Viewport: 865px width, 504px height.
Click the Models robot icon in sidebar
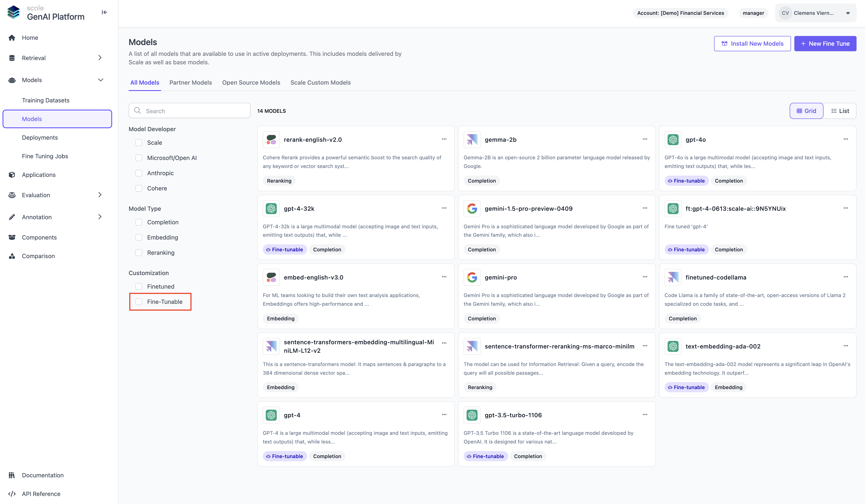(x=12, y=80)
